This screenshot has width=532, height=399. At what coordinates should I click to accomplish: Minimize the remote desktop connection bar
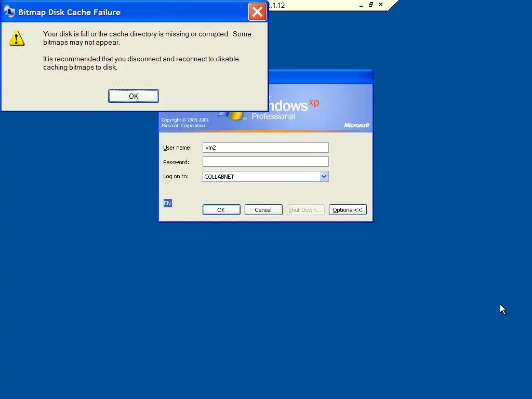tap(361, 5)
